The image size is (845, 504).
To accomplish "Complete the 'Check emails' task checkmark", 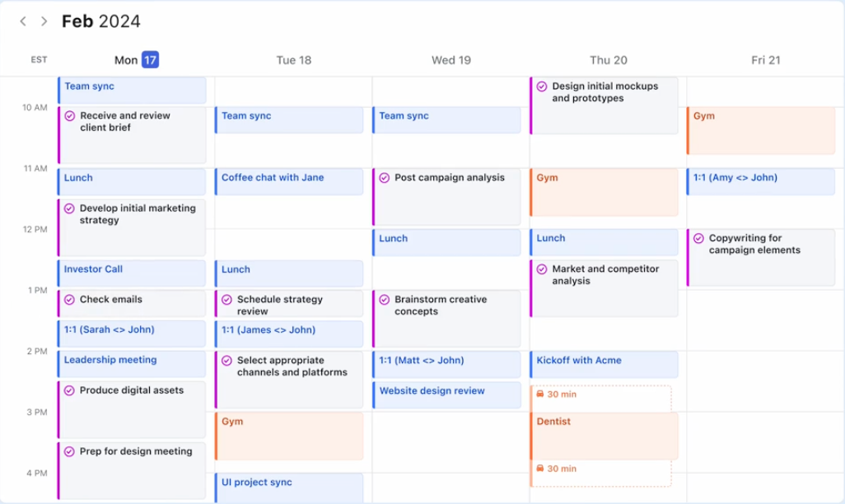I will [70, 300].
